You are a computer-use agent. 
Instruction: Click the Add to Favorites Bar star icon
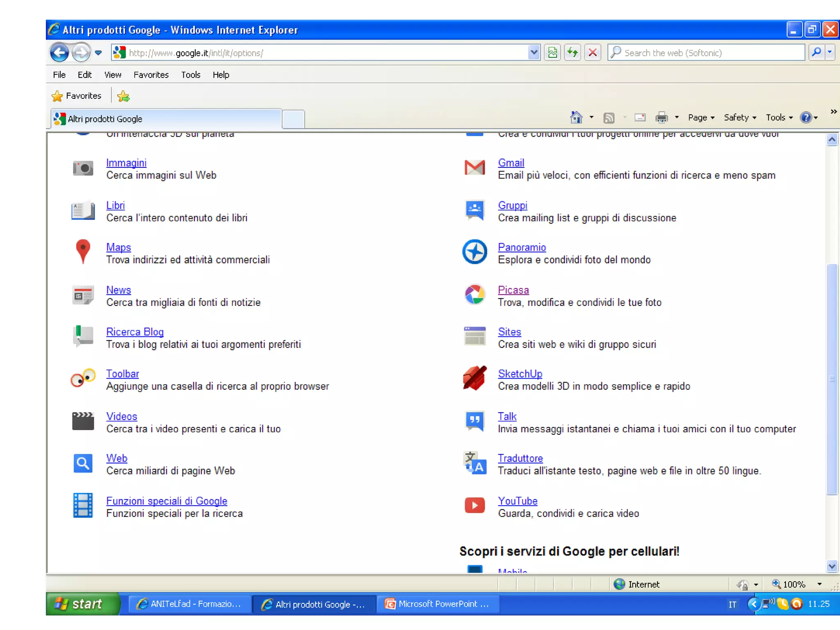(123, 96)
